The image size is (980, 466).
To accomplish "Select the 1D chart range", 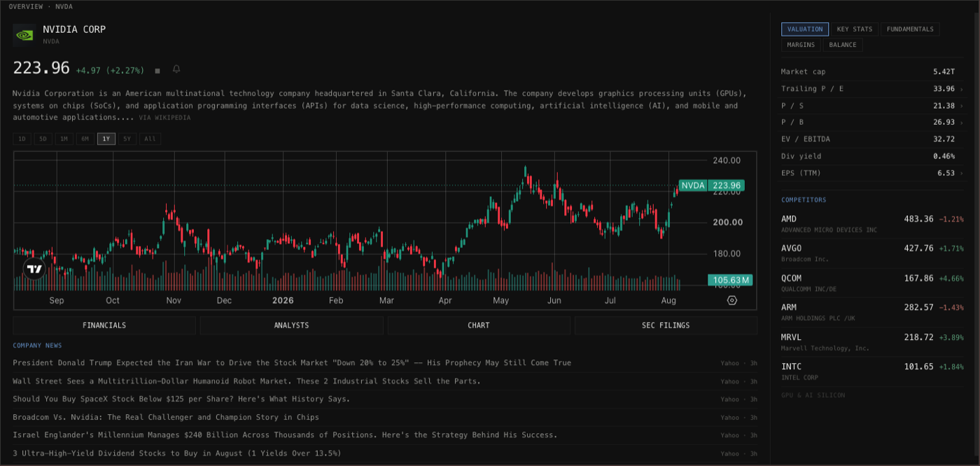I will [x=22, y=139].
